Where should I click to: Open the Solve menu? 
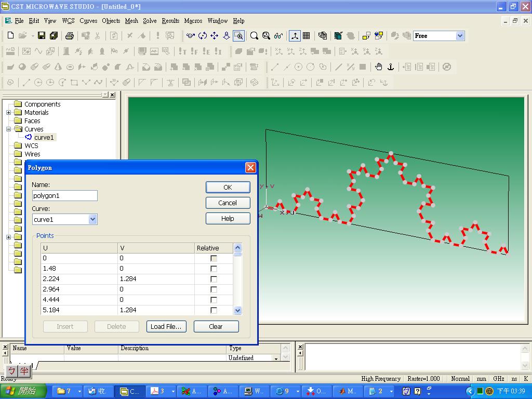[x=150, y=21]
